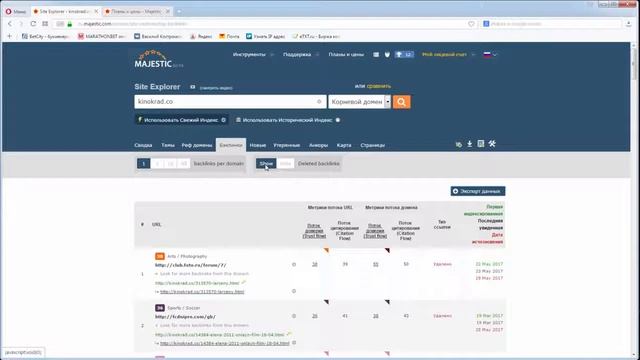
Task: Open the Сводка tab
Action: [143, 145]
